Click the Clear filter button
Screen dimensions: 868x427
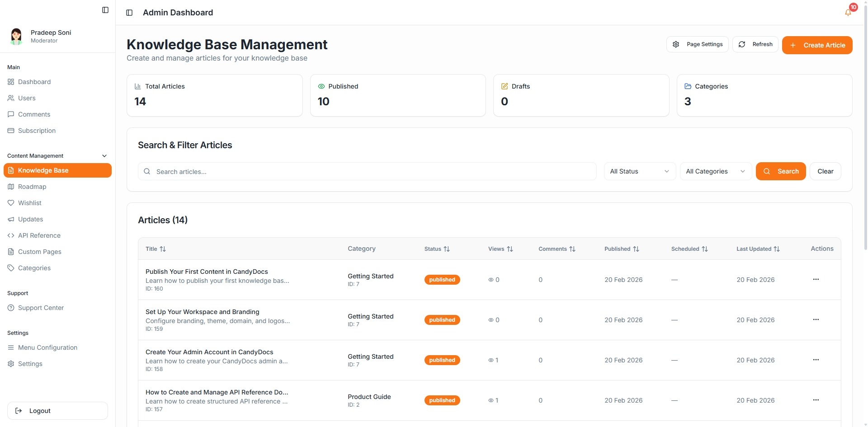825,171
